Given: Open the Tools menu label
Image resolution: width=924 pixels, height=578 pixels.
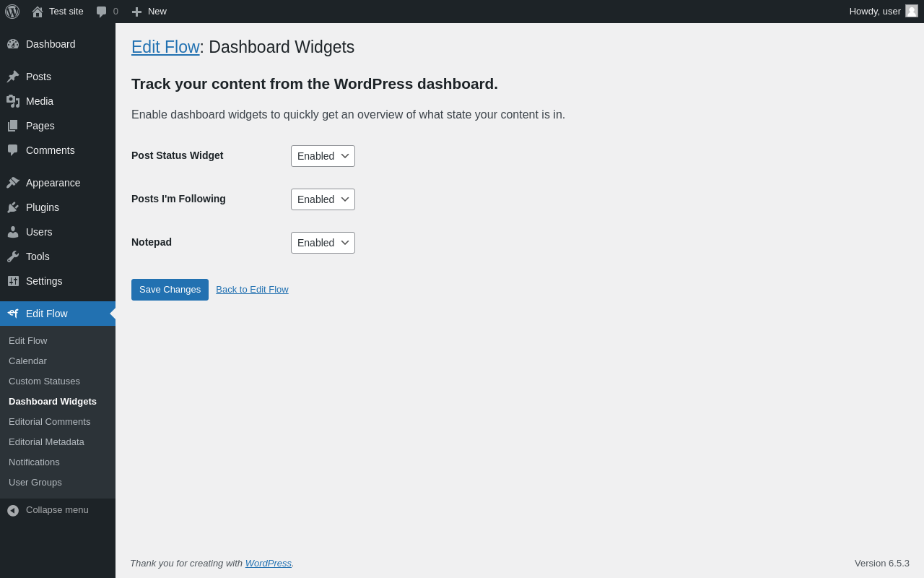Looking at the screenshot, I should point(38,256).
